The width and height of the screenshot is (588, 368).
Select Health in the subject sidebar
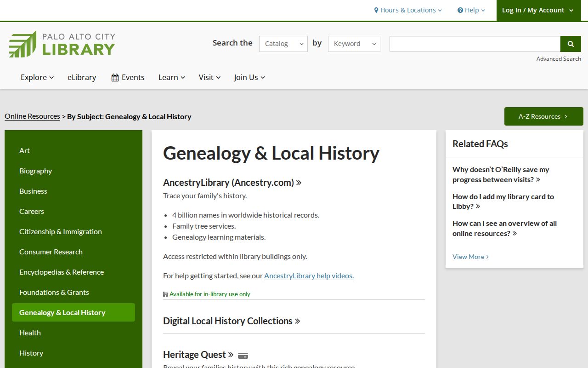(73, 333)
